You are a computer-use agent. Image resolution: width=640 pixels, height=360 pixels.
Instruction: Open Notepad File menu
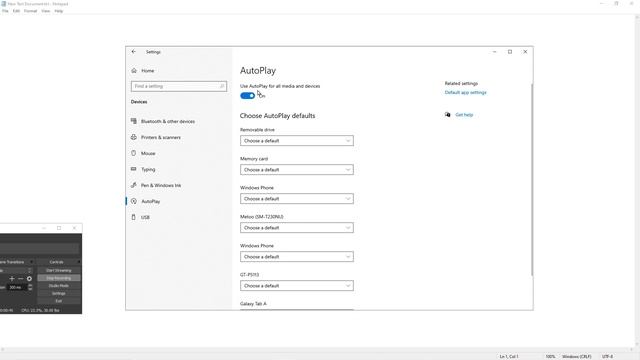(x=5, y=11)
